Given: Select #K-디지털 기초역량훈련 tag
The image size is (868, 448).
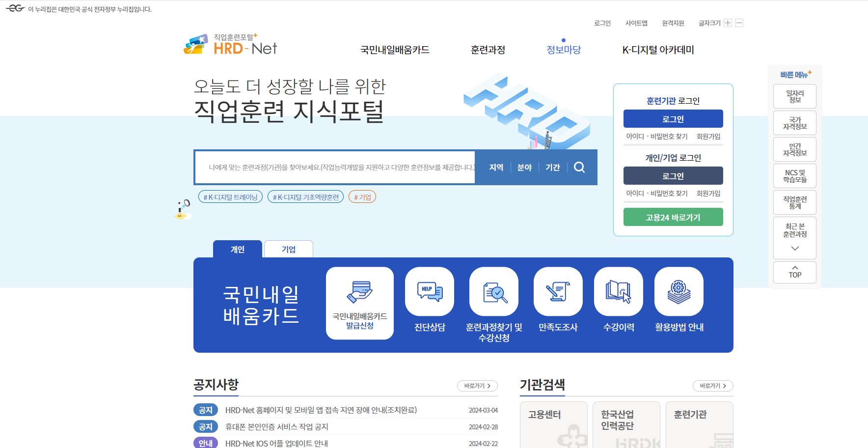Looking at the screenshot, I should pos(305,197).
